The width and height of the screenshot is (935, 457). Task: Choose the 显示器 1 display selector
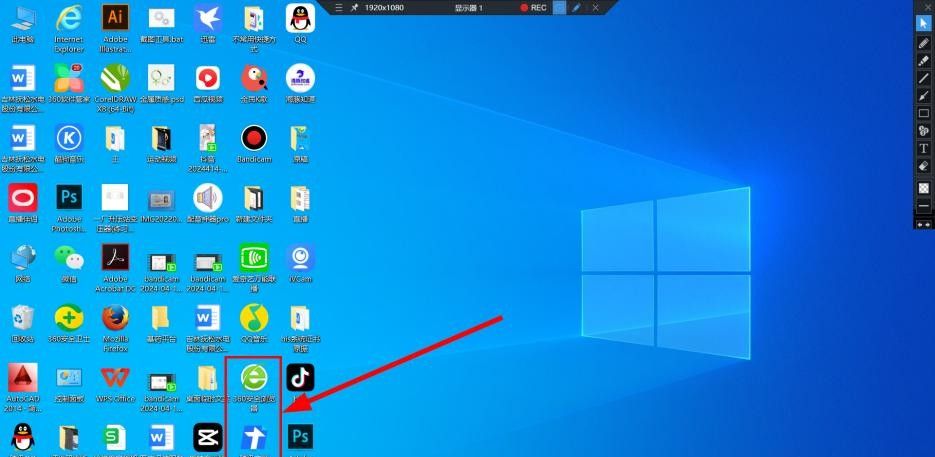469,8
